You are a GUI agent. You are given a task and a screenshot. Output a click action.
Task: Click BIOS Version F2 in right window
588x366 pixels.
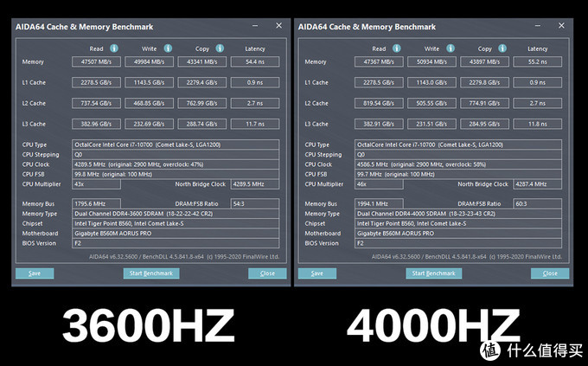click(458, 243)
